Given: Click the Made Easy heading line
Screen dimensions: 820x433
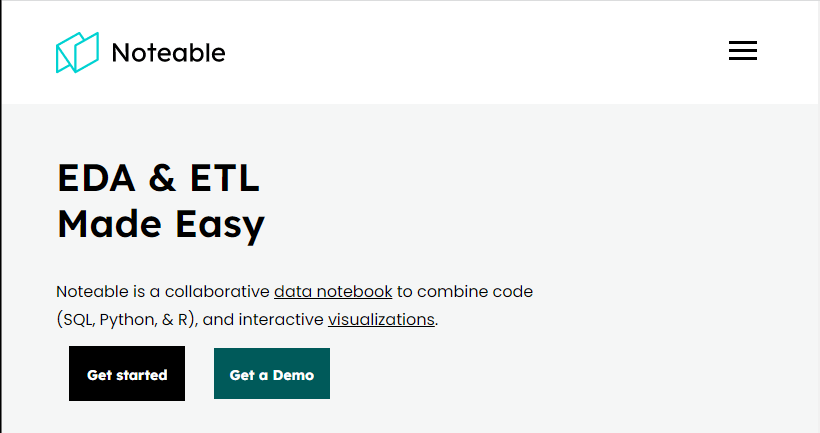Looking at the screenshot, I should point(161,224).
